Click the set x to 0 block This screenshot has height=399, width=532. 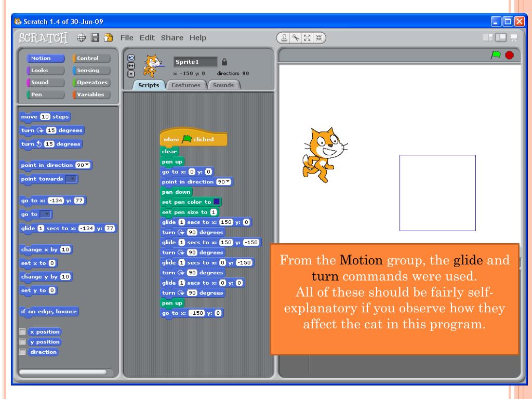coord(38,263)
